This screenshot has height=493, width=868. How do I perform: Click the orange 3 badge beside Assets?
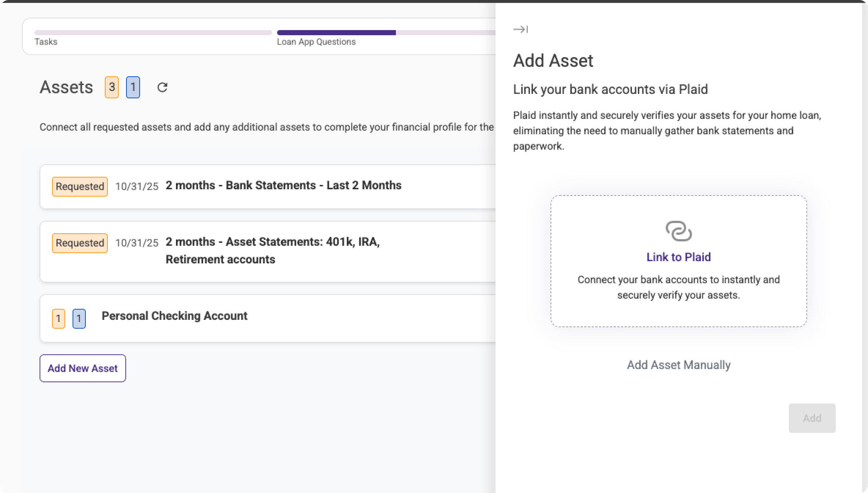pos(112,87)
